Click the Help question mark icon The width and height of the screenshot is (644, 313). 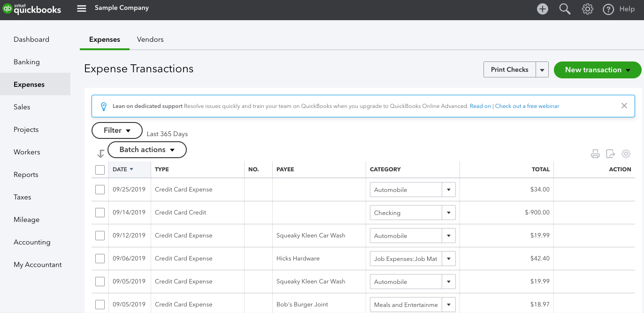(x=608, y=9)
